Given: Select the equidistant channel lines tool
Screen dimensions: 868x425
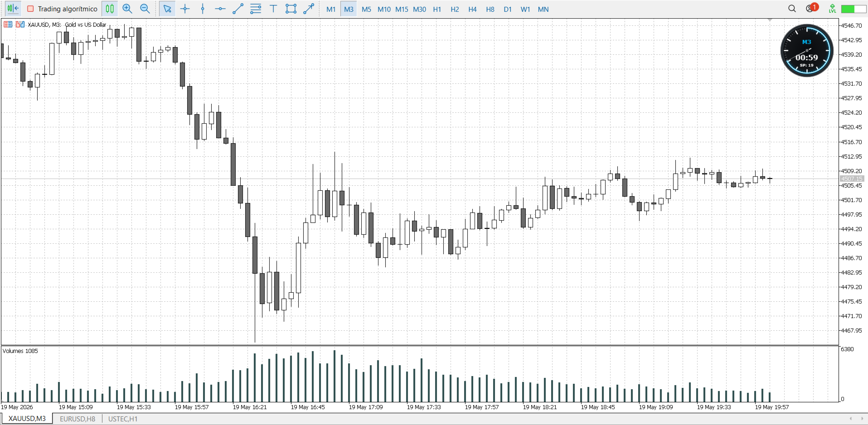Looking at the screenshot, I should [256, 9].
